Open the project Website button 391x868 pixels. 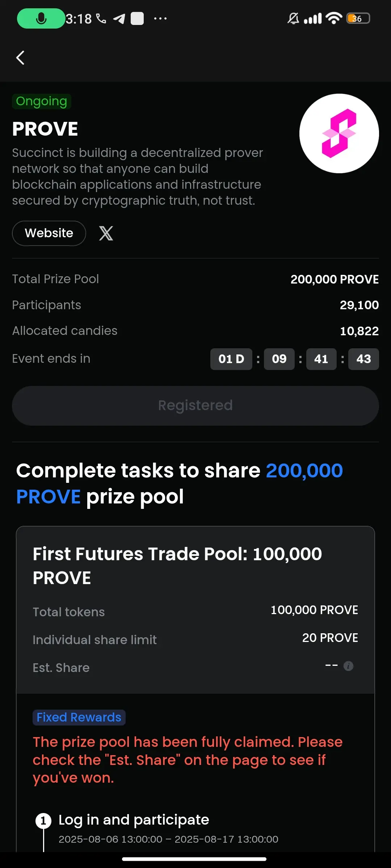[49, 233]
